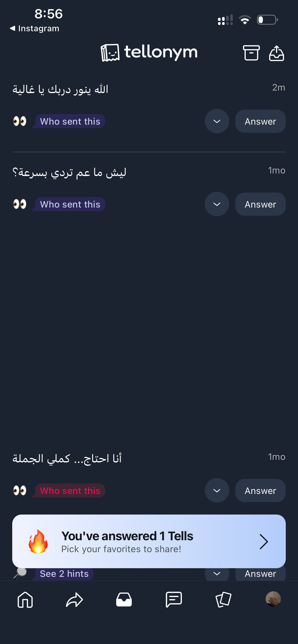Tap pink 'Who sent this' label
The height and width of the screenshot is (644, 298).
coord(70,491)
